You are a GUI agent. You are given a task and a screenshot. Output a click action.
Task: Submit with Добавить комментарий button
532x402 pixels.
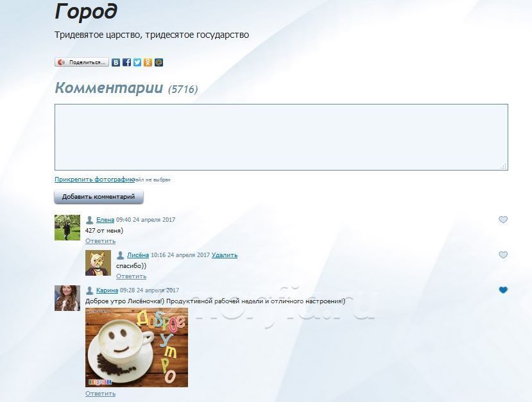click(x=99, y=197)
